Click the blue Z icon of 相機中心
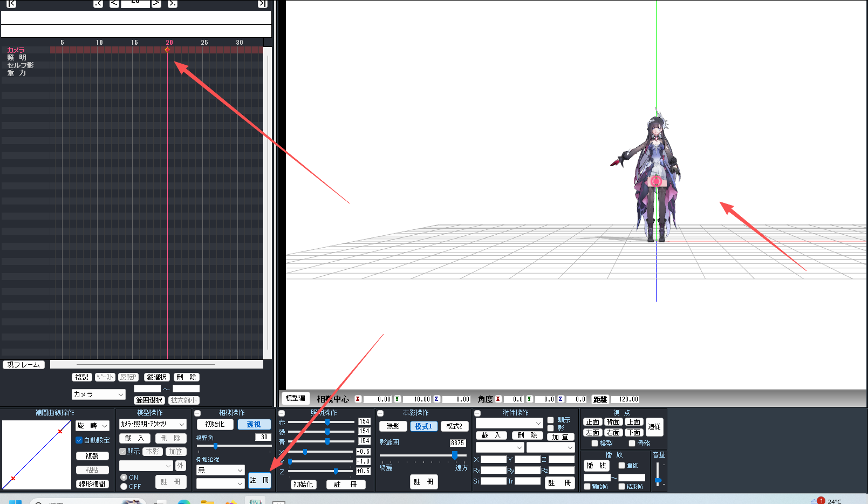This screenshot has height=504, width=868. [x=436, y=399]
